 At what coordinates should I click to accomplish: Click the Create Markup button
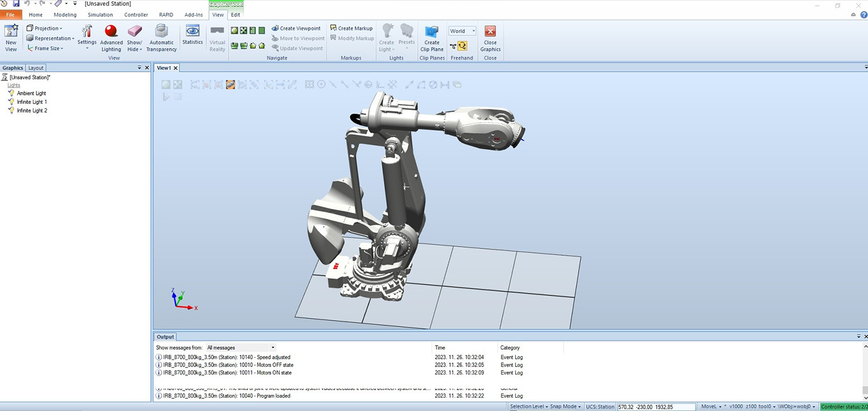(x=351, y=28)
